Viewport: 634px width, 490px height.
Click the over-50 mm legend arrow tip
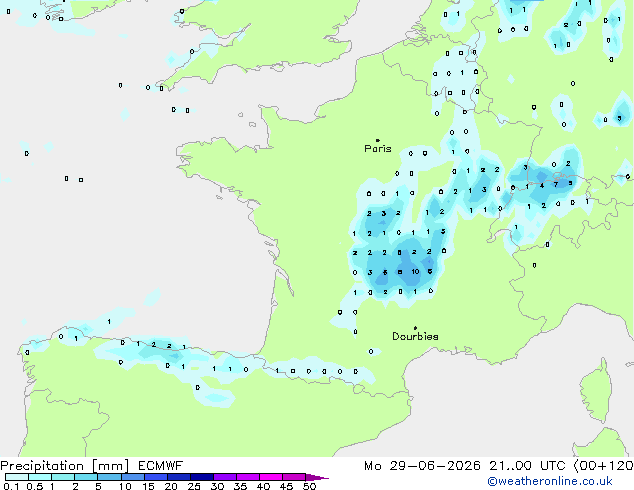click(x=317, y=477)
